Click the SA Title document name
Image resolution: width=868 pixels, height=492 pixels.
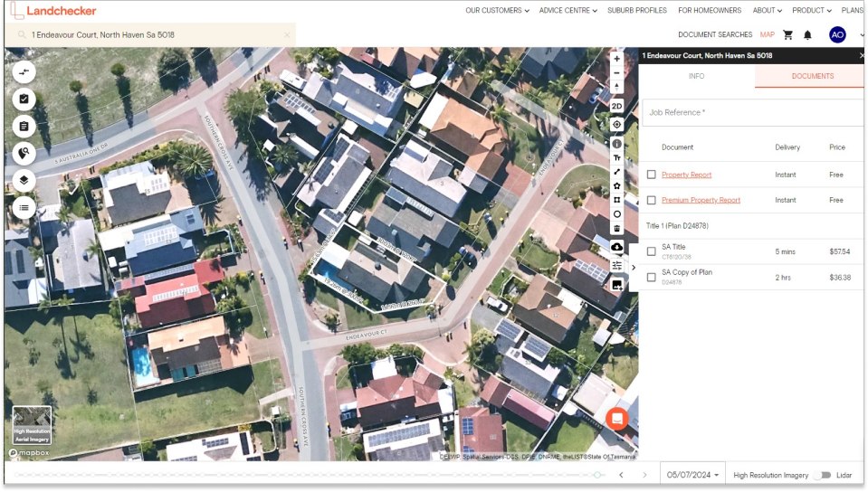[x=673, y=248]
